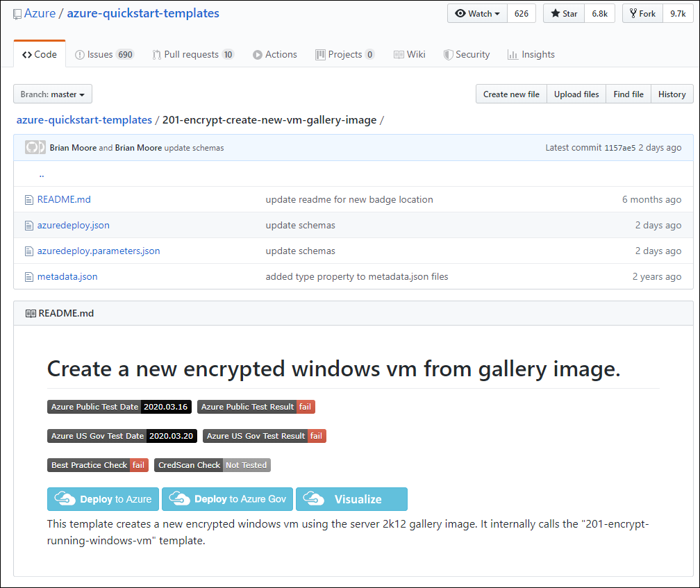View the Security tab

pyautogui.click(x=467, y=54)
